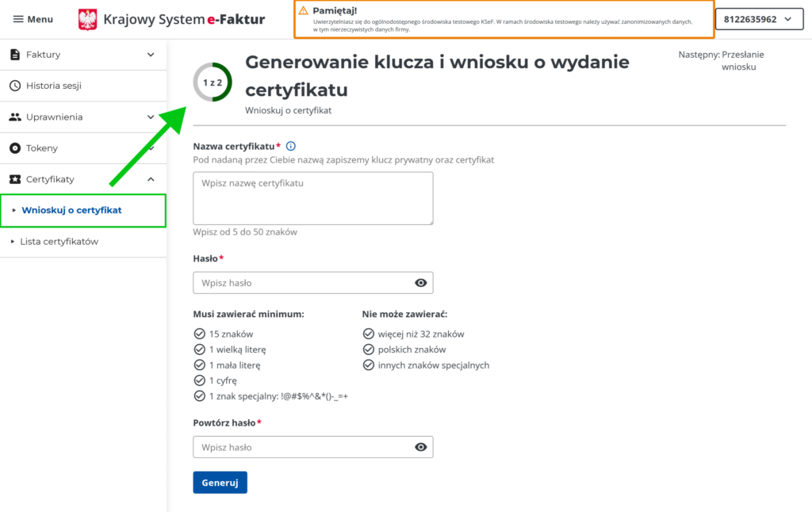Click the Faktury document icon in sidebar
The image size is (812, 512).
(x=14, y=55)
